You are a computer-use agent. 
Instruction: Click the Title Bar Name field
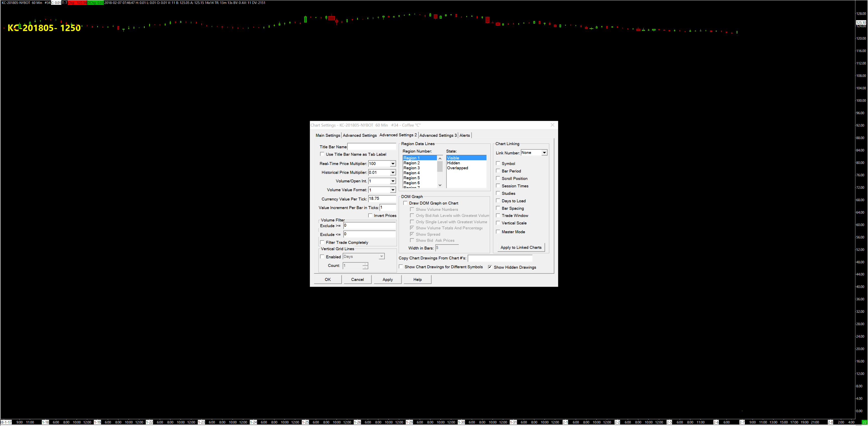[371, 147]
